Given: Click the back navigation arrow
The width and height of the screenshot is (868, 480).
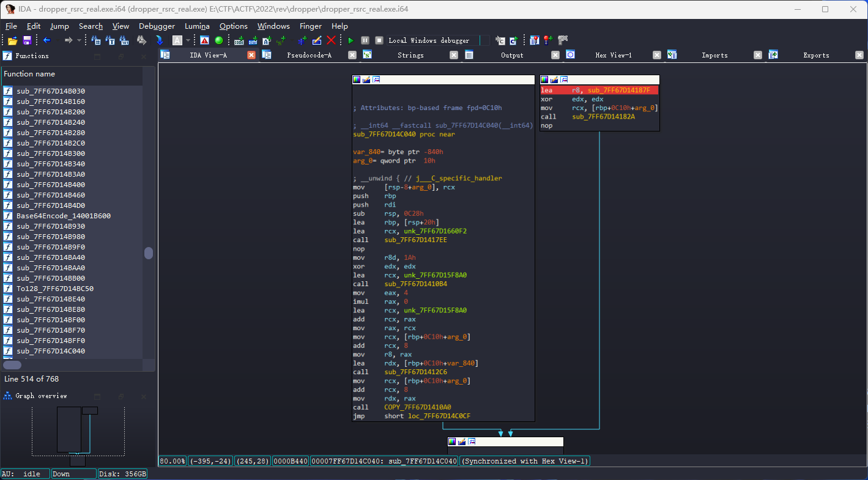Looking at the screenshot, I should [x=46, y=40].
